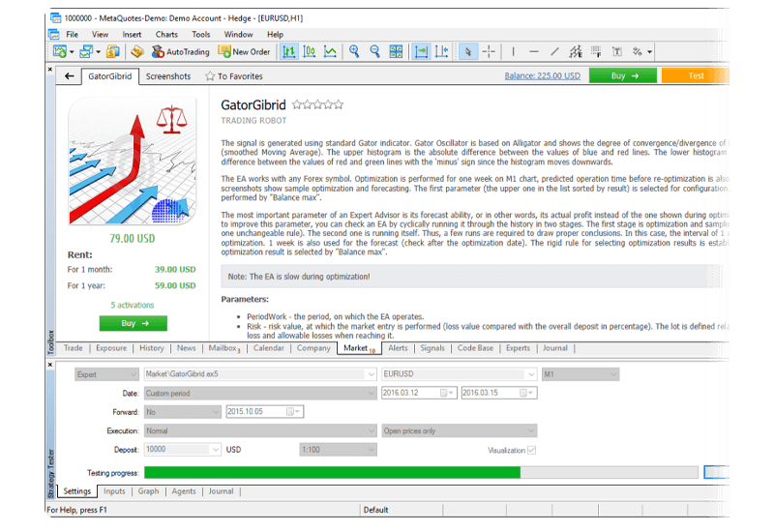Select the vertical line drawing tool
The height and width of the screenshot is (532, 774).
[x=514, y=51]
